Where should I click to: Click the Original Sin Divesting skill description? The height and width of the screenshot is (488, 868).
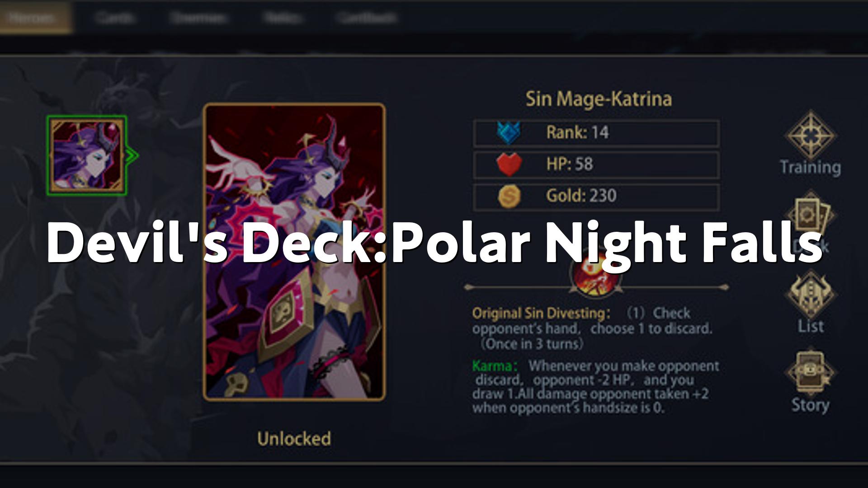593,328
